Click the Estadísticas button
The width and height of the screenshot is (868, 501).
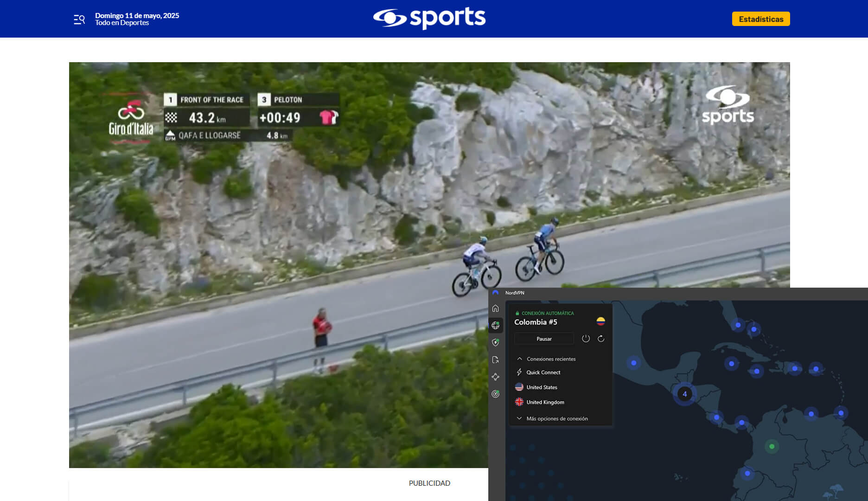761,19
